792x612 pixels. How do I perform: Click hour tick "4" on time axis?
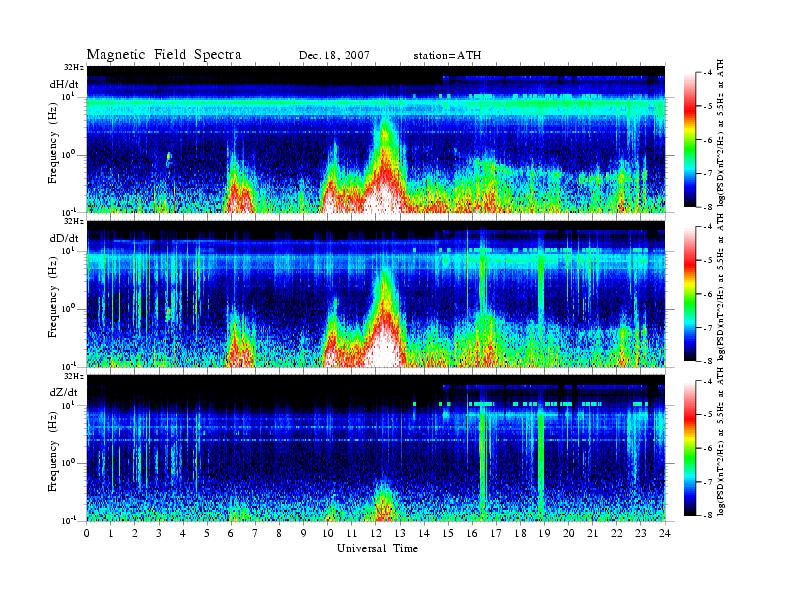click(x=183, y=533)
